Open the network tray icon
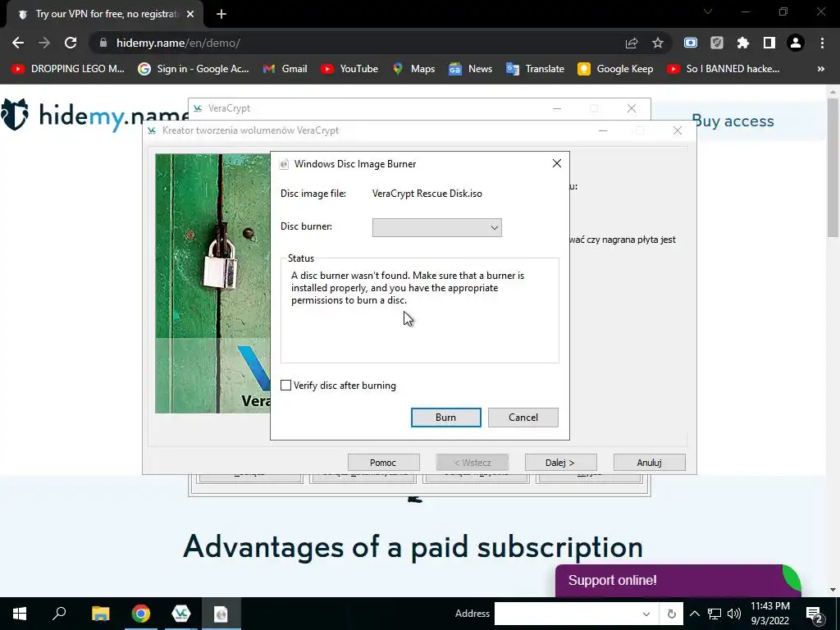The image size is (840, 630). (714, 614)
